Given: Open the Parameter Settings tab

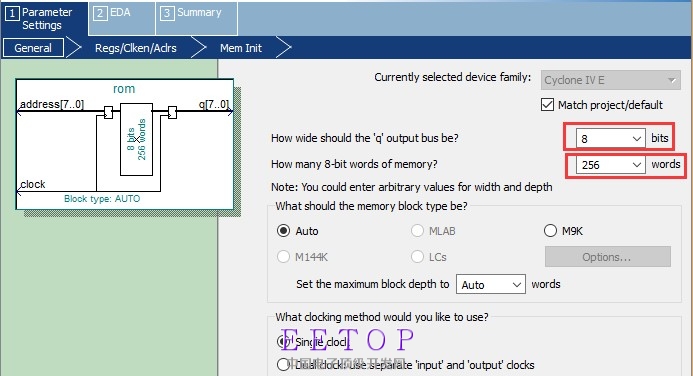Looking at the screenshot, I should pos(44,19).
